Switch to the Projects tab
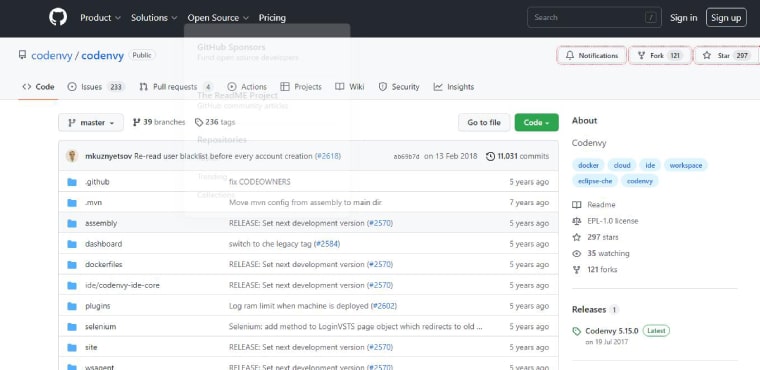760x370 pixels. pyautogui.click(x=301, y=87)
